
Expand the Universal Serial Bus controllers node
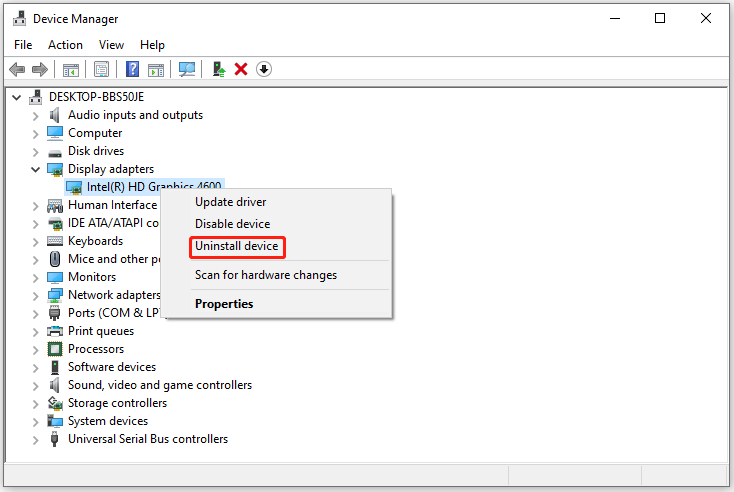click(36, 439)
